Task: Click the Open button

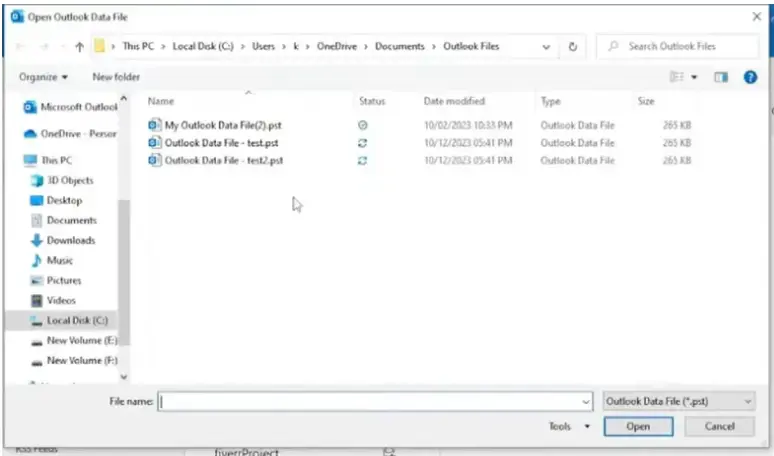Action: click(638, 426)
